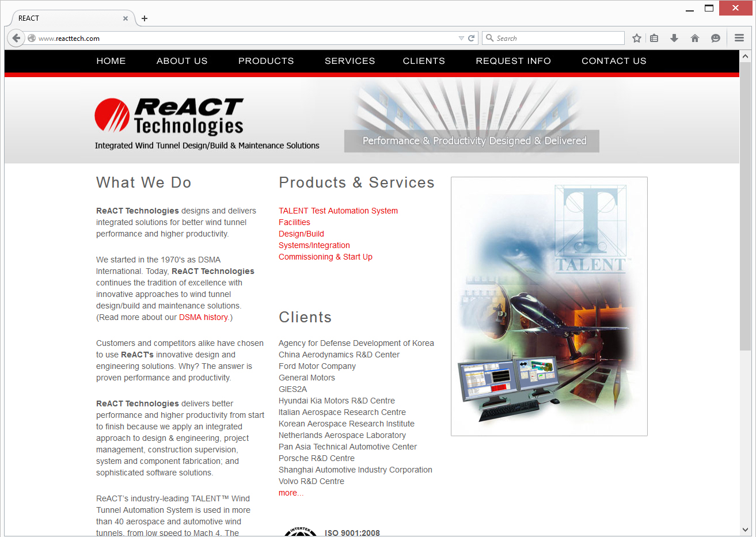Viewport: 756px width, 537px height.
Task: Click the ISO 9001:2008 text
Action: pos(352,532)
